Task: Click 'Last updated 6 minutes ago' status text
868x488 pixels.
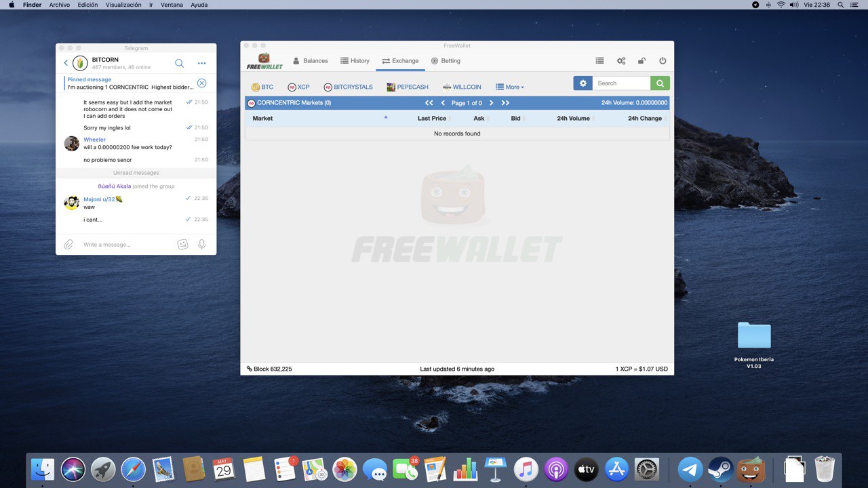Action: coord(457,369)
